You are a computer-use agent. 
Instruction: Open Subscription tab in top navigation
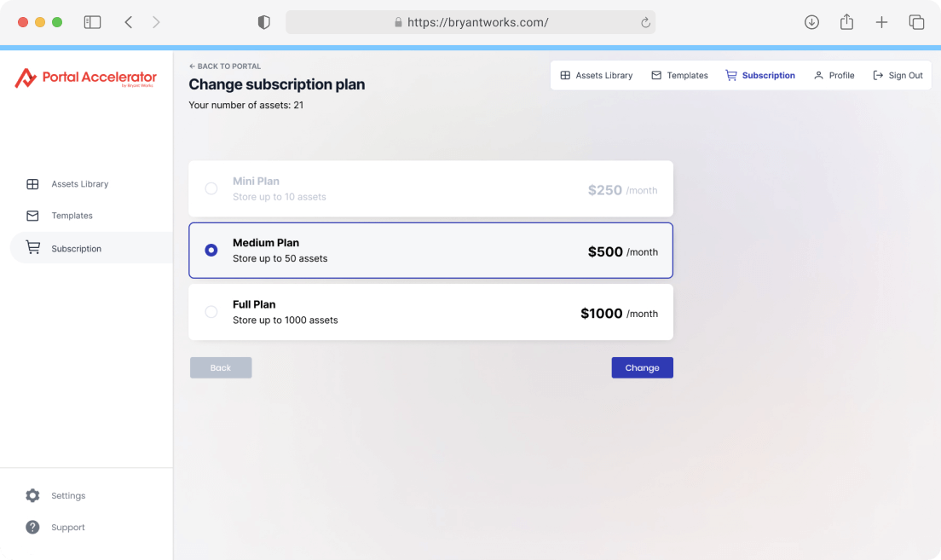click(x=760, y=75)
